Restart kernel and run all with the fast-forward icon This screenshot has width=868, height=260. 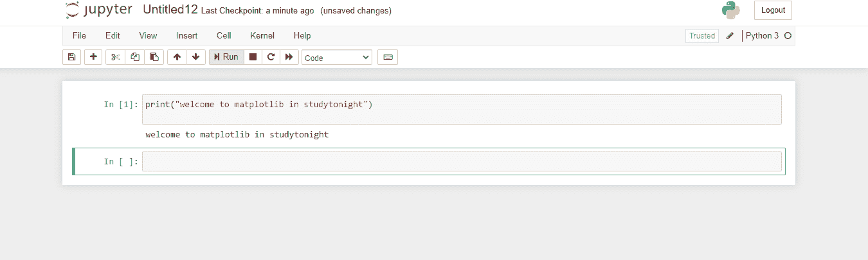click(x=289, y=57)
